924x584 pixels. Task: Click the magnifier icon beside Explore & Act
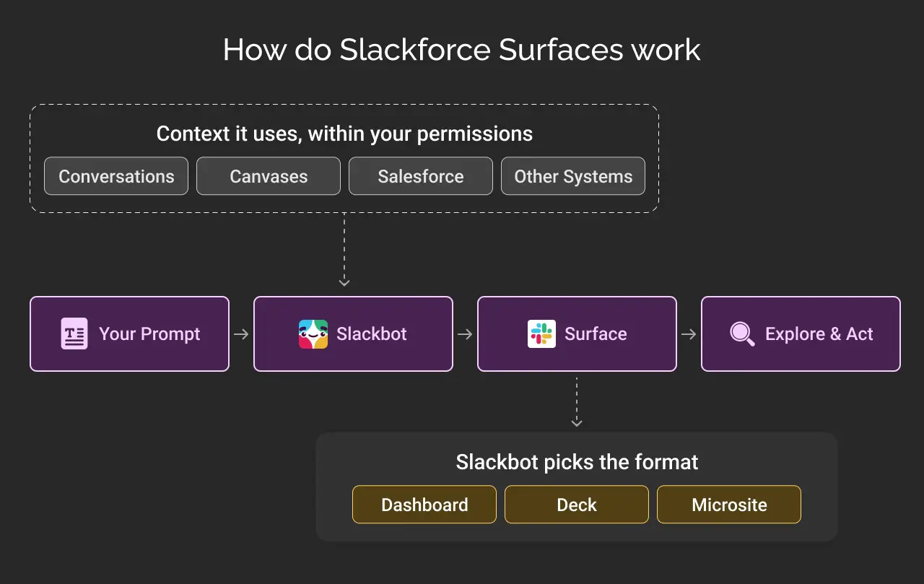click(x=742, y=334)
